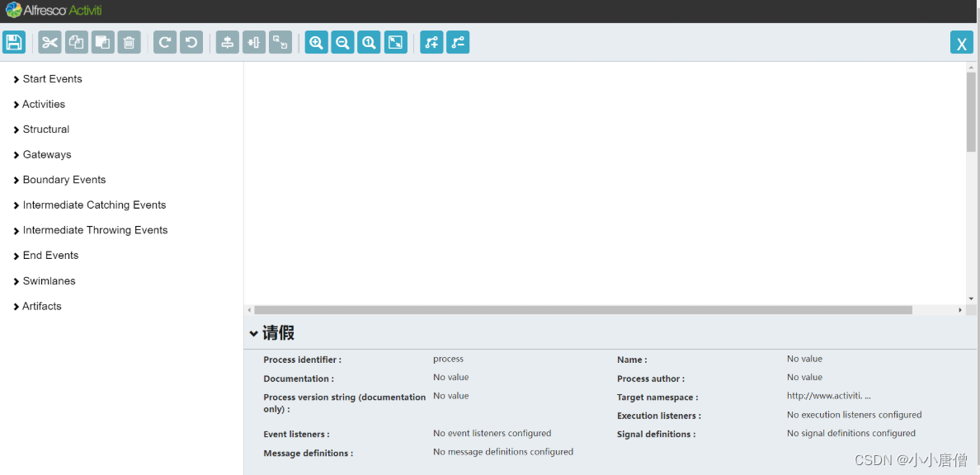Screen dimensions: 980x475
Task: Collapse the 请假 properties panel
Action: coord(254,333)
